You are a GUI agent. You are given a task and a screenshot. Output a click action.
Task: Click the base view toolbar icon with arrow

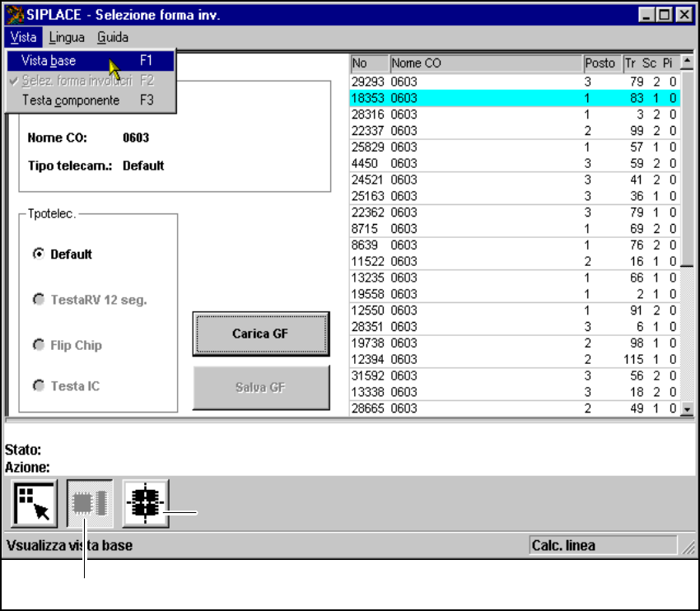(x=35, y=503)
